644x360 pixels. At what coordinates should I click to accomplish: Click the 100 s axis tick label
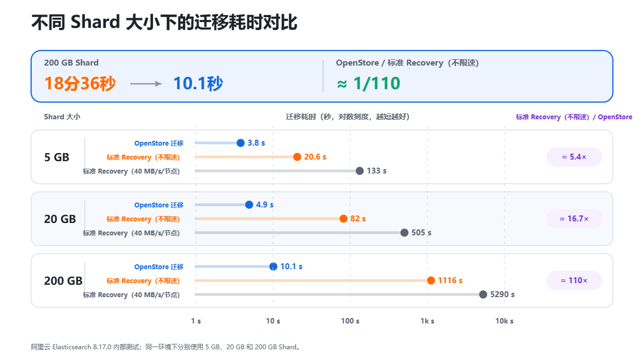pyautogui.click(x=350, y=321)
